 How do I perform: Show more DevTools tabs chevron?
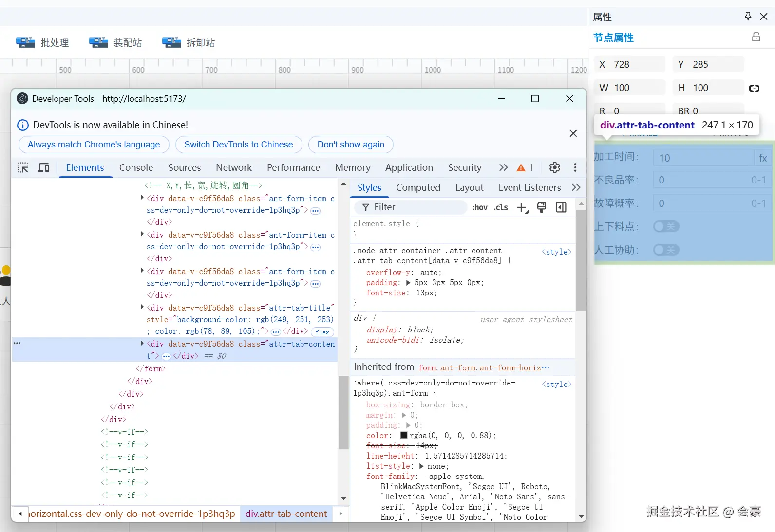tap(503, 168)
